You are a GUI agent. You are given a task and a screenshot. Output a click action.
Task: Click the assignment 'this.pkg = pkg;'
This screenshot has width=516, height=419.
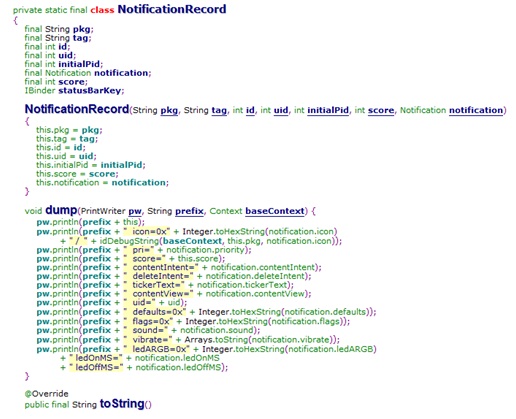click(x=69, y=130)
